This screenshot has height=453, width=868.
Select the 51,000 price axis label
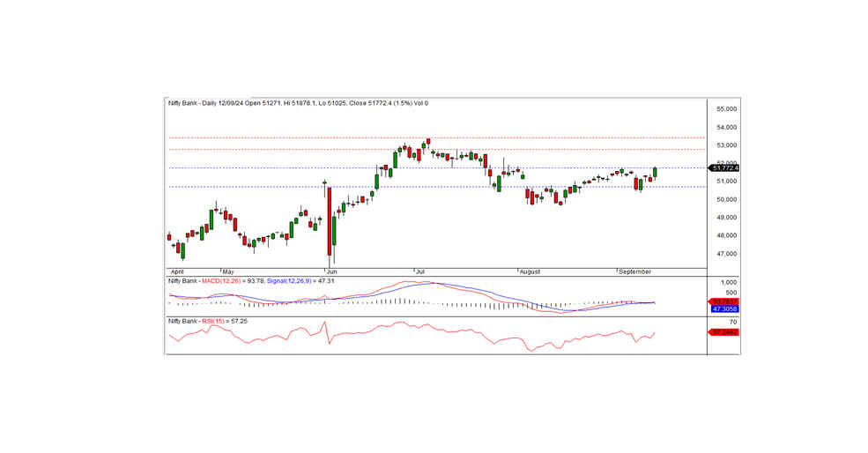pos(726,181)
